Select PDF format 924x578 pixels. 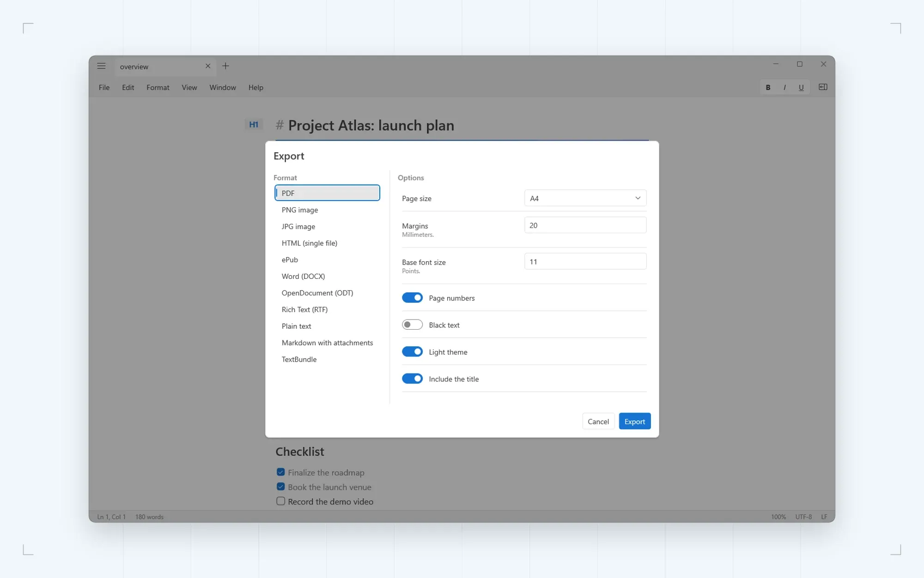(x=327, y=193)
